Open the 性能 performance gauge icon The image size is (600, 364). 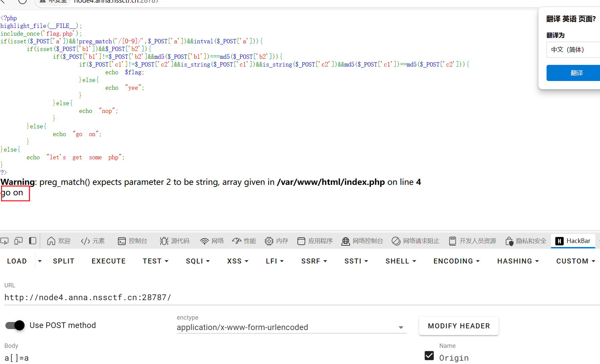[237, 241]
